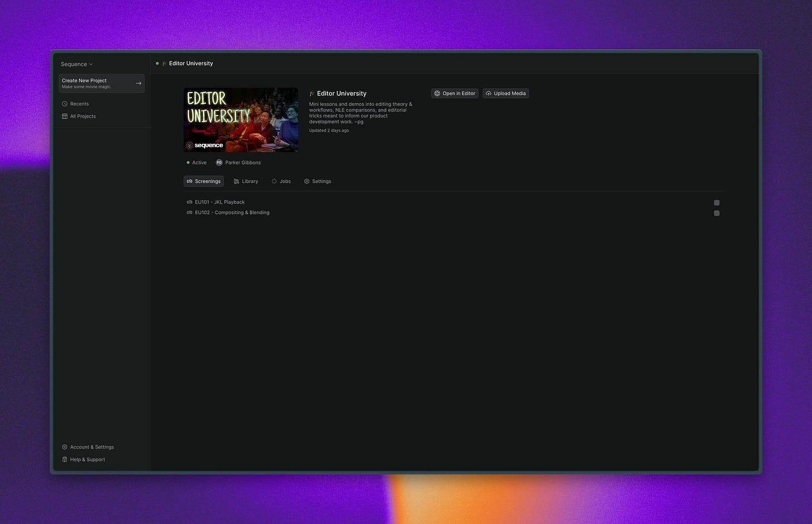The height and width of the screenshot is (524, 812).
Task: Switch to the Jobs tab
Action: click(281, 181)
